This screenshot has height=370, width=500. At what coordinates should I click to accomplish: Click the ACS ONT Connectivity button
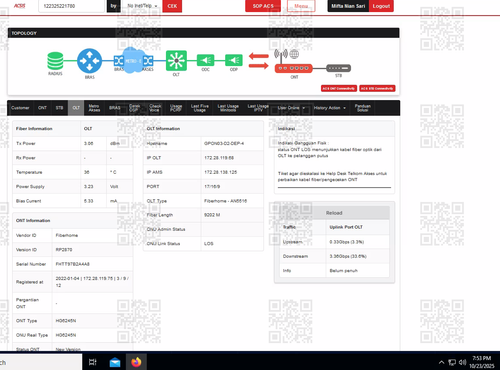click(339, 88)
